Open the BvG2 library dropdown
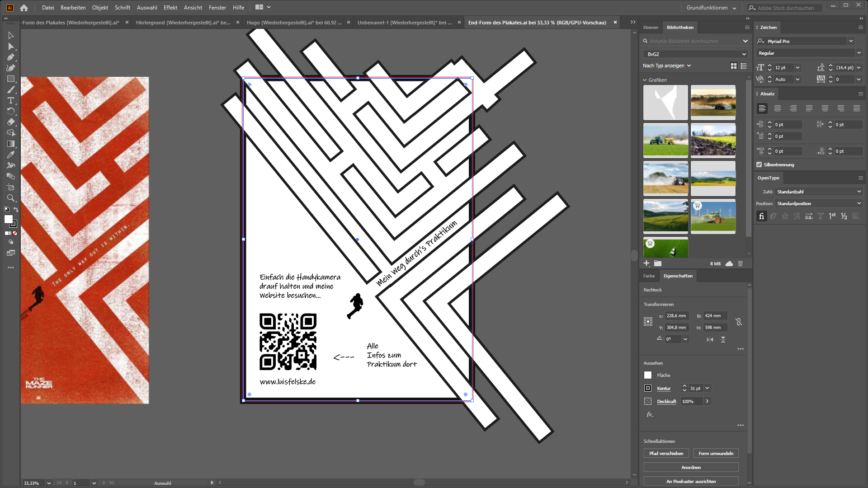The image size is (868, 488). pyautogui.click(x=695, y=54)
